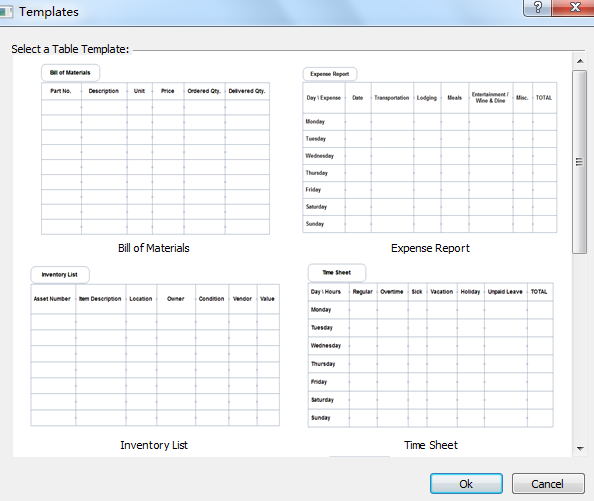594x501 pixels.
Task: Click the Inventory List caption label
Action: (x=154, y=445)
